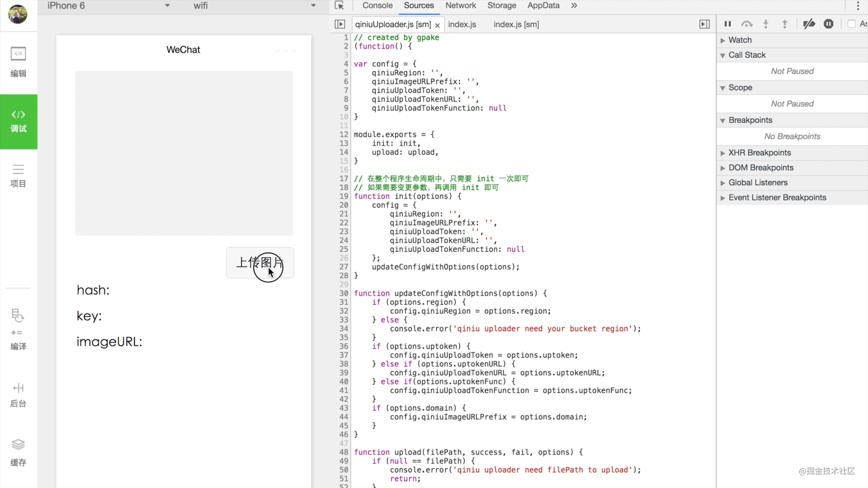
Task: Collapse the Call Stack section
Action: [747, 55]
